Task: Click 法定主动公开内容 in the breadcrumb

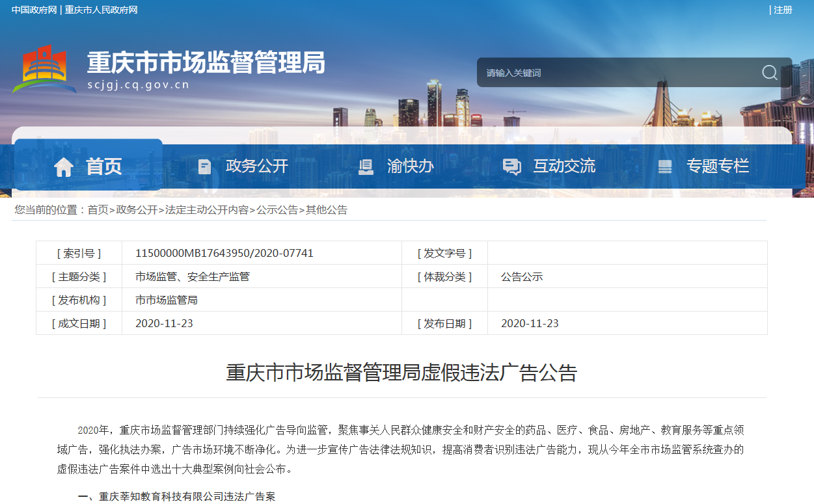Action: (207, 210)
